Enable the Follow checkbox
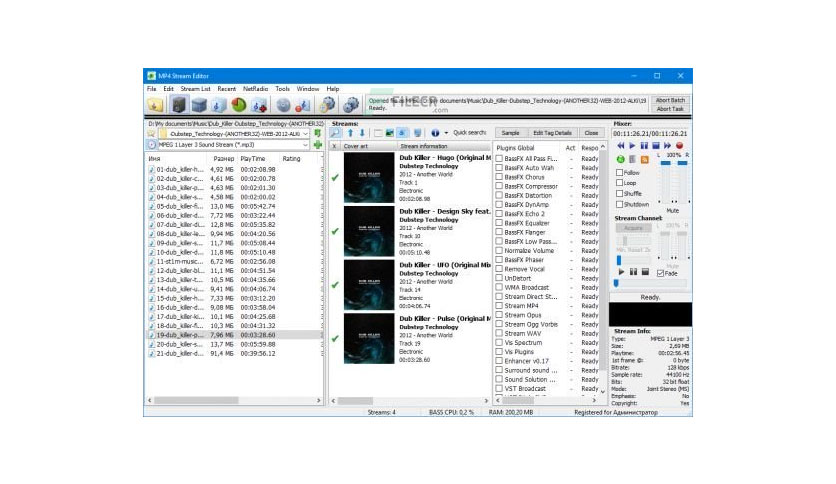Image resolution: width=836 pixels, height=484 pixels. click(x=620, y=172)
